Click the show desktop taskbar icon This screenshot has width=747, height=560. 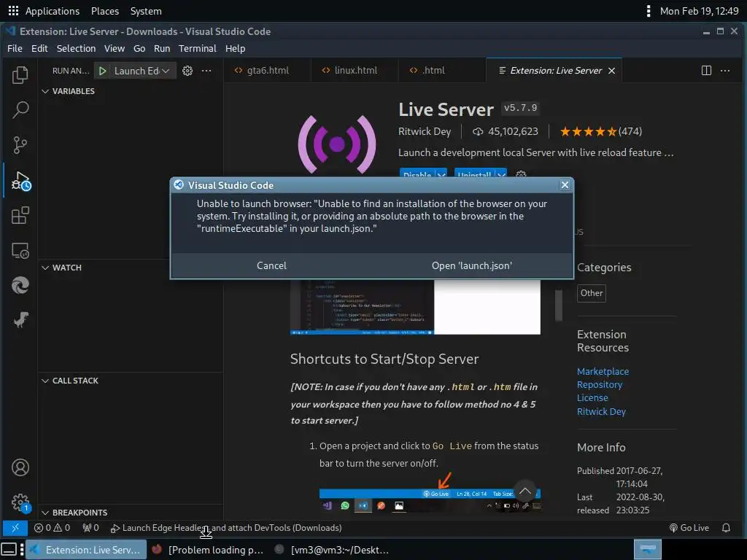pyautogui.click(x=9, y=550)
